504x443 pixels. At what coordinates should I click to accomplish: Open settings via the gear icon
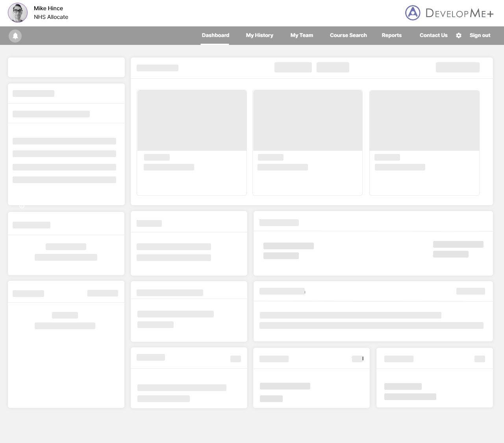[459, 35]
